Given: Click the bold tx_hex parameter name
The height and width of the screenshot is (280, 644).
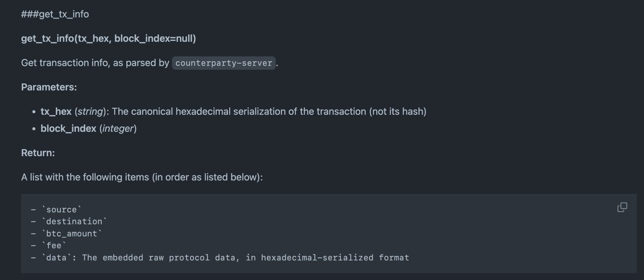Looking at the screenshot, I should tap(56, 112).
